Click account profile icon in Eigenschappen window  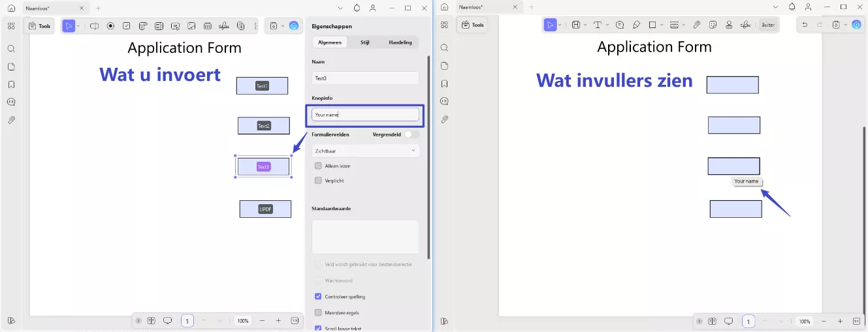[372, 8]
